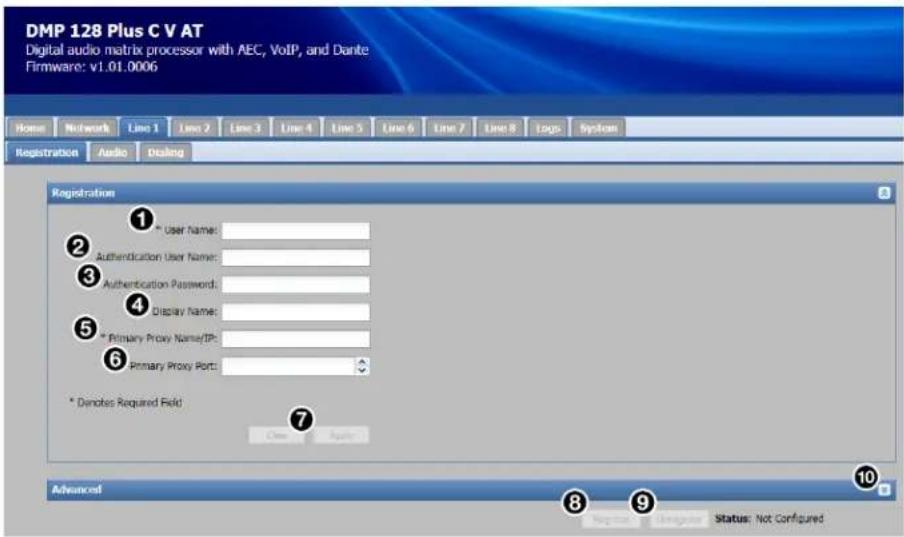This screenshot has width=904, height=537.
Task: Select the Line 5 tab
Action: click(346, 127)
